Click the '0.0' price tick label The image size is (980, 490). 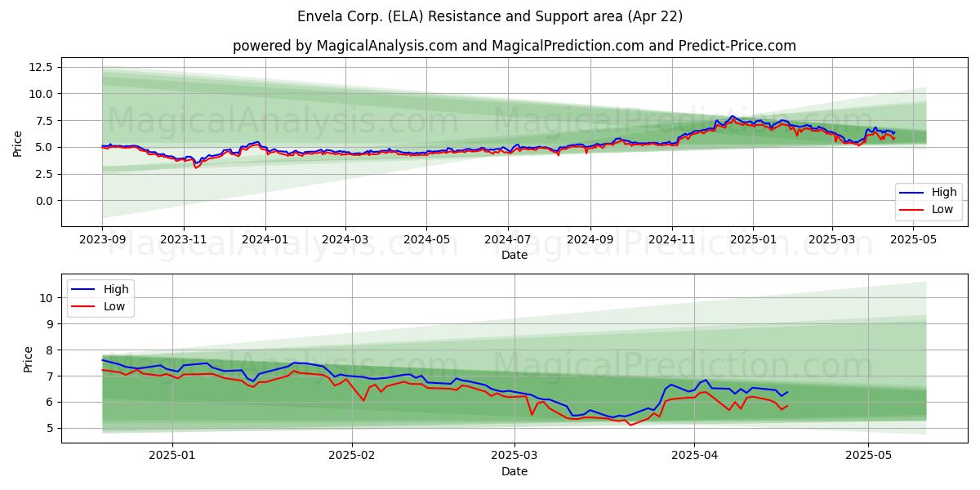point(45,201)
